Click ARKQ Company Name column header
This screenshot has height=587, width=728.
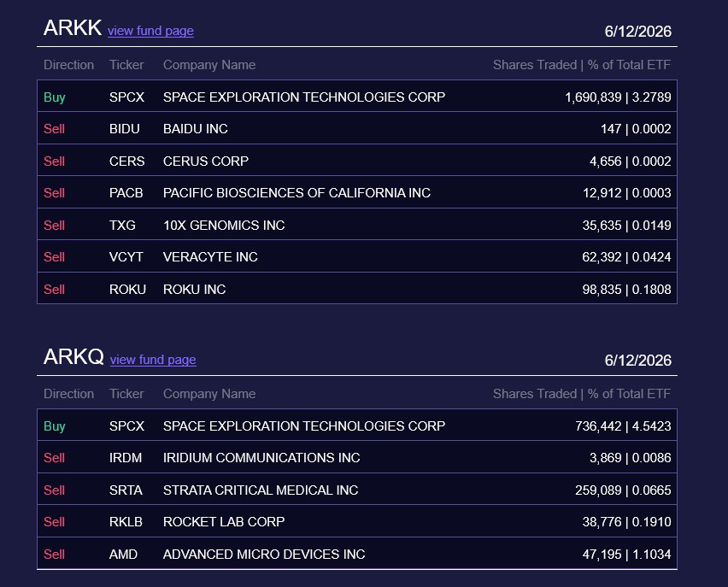point(209,393)
